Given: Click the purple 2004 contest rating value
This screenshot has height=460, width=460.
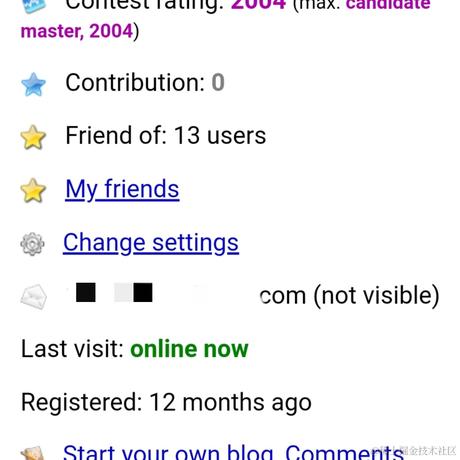Looking at the screenshot, I should (258, 5).
